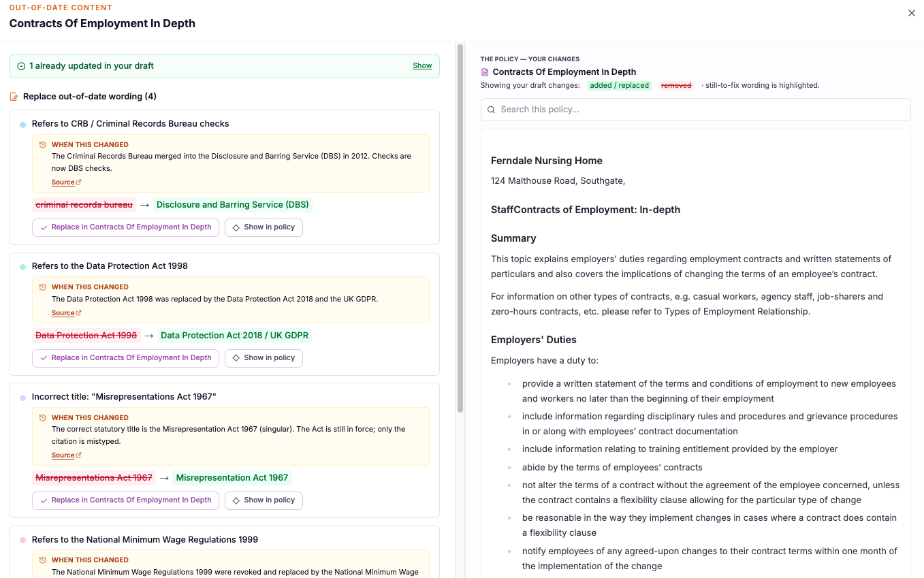Click the history icon in the Misrepresentations 'When this changed' box
Image resolution: width=924 pixels, height=578 pixels.
click(43, 418)
